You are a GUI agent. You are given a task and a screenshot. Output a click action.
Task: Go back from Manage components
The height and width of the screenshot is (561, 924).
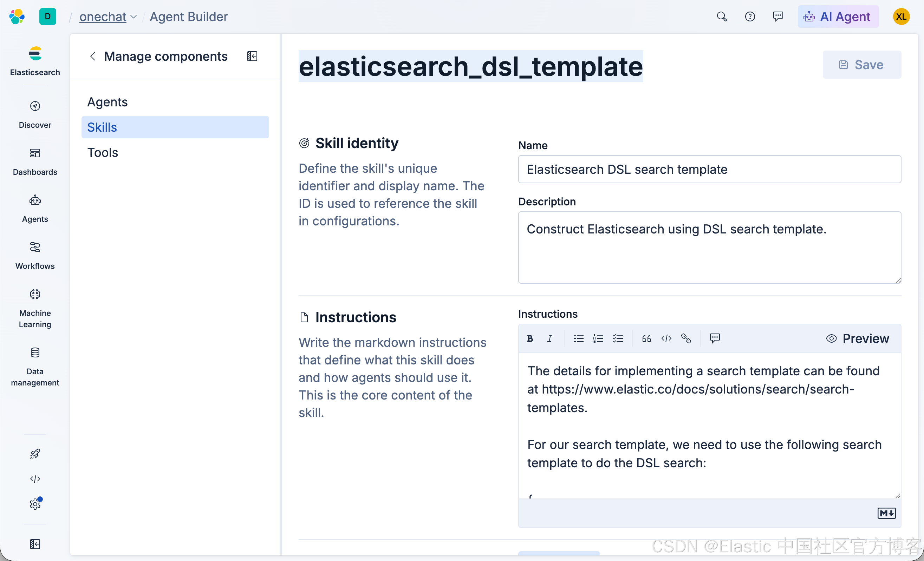pos(93,56)
